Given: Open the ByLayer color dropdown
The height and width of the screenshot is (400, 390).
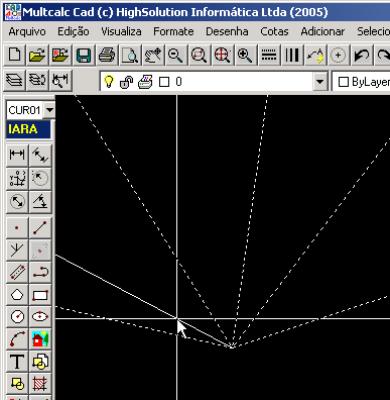Looking at the screenshot, I should tap(361, 82).
